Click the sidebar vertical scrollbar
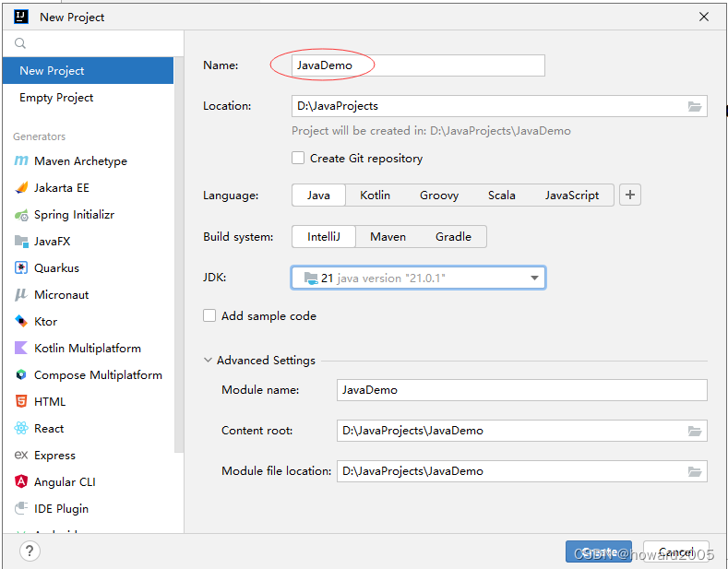 click(179, 255)
